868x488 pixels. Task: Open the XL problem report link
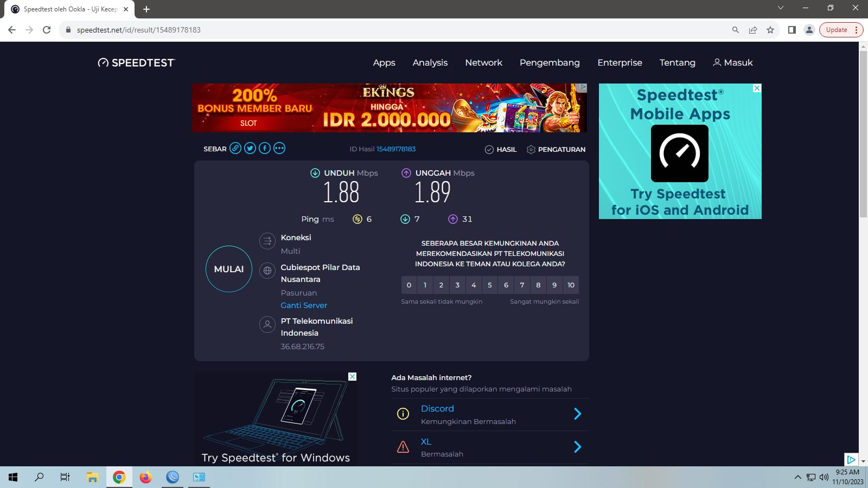(x=426, y=442)
